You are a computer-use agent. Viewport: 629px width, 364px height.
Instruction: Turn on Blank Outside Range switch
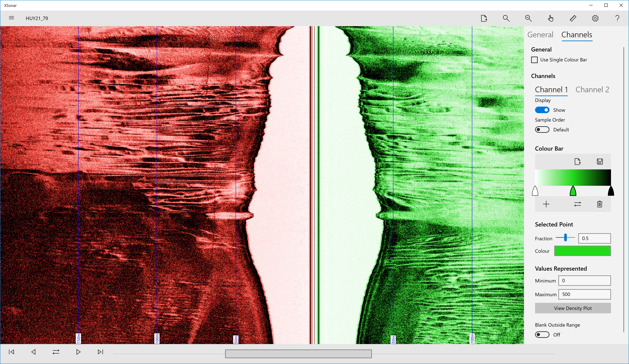[x=542, y=335]
